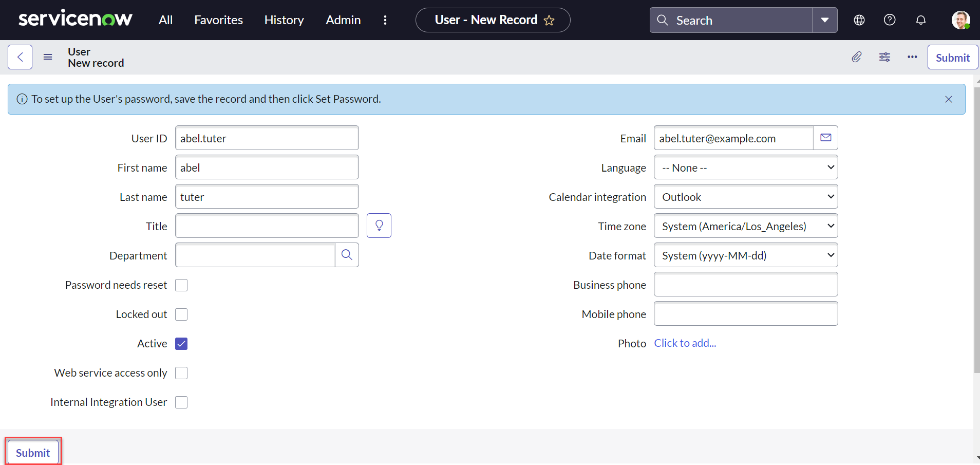This screenshot has width=980, height=465.
Task: Open the more options ellipsis menu
Action: pyautogui.click(x=912, y=57)
